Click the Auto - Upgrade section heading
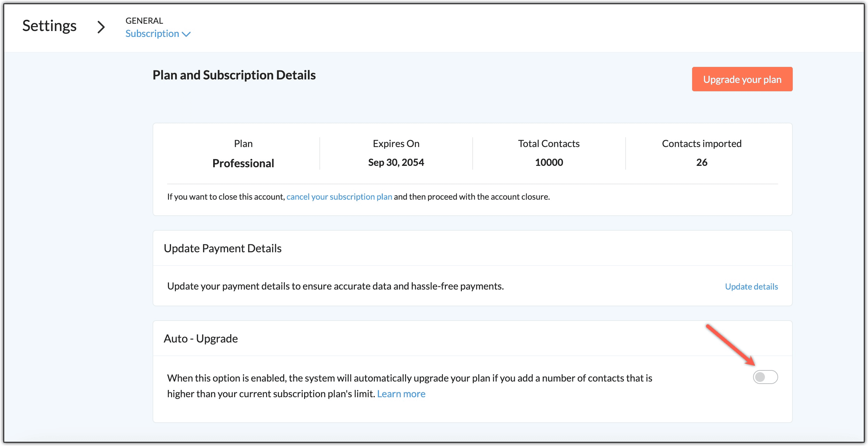Image resolution: width=868 pixels, height=446 pixels. 201,339
